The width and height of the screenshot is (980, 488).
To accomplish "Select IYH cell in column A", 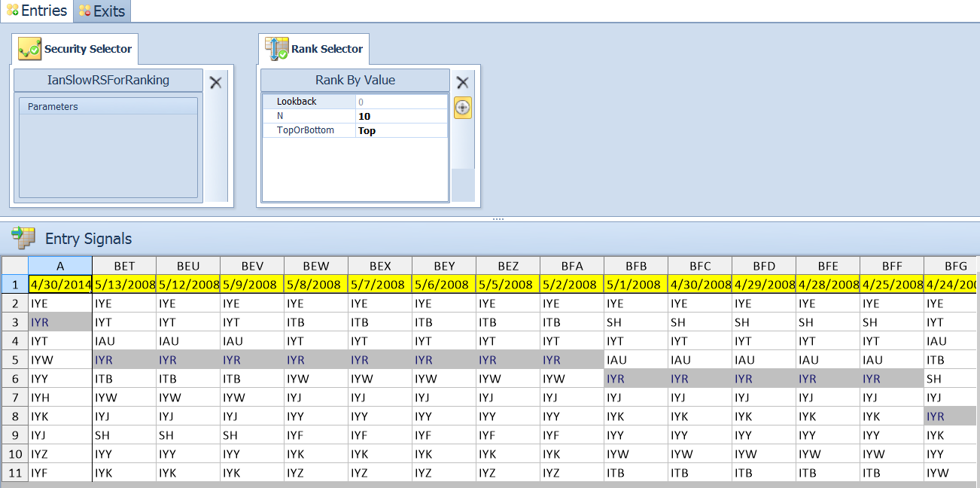I will pyautogui.click(x=60, y=398).
